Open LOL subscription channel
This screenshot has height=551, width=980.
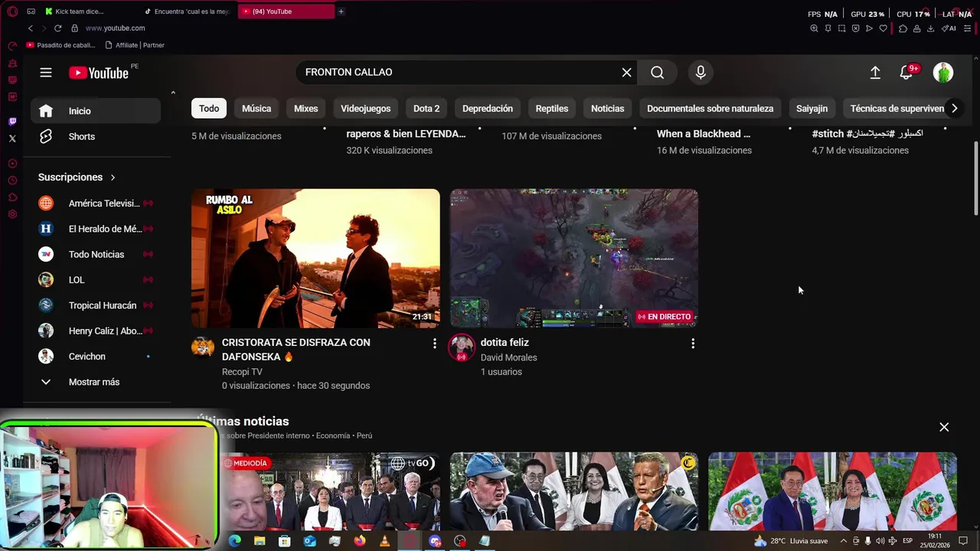click(x=96, y=280)
